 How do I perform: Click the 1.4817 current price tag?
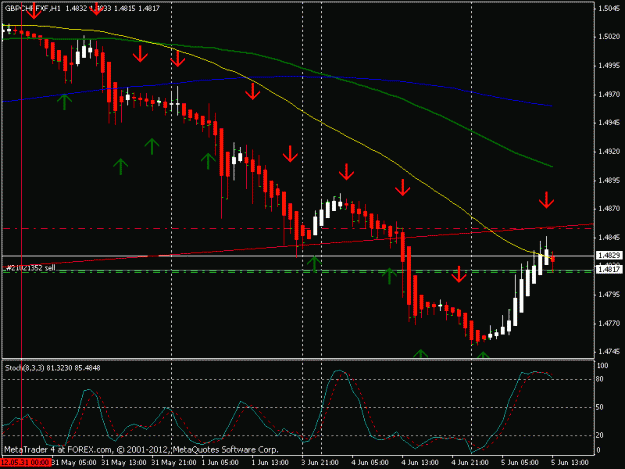609,269
